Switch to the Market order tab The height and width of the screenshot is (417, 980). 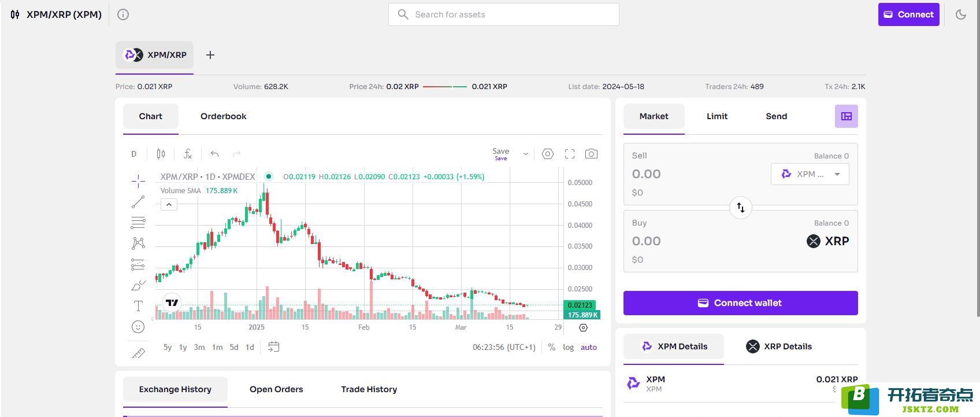point(654,116)
